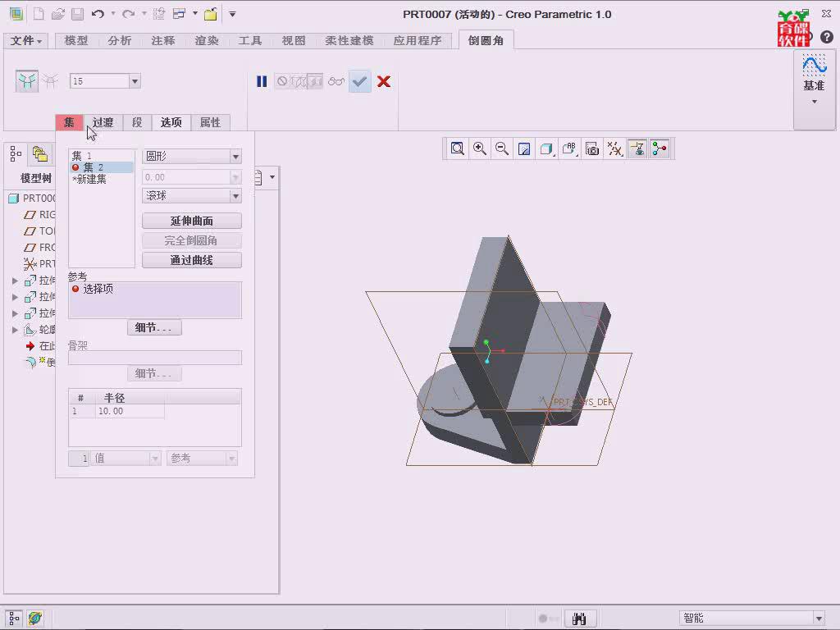Switch to the 柔性建模 ribbon tab
Screen dimensions: 840x630
click(349, 41)
